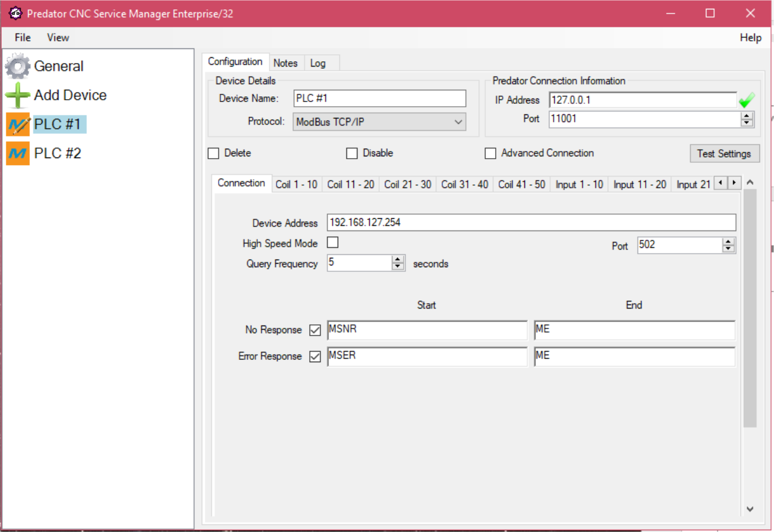Click the Predator app icon in title bar

[15, 13]
